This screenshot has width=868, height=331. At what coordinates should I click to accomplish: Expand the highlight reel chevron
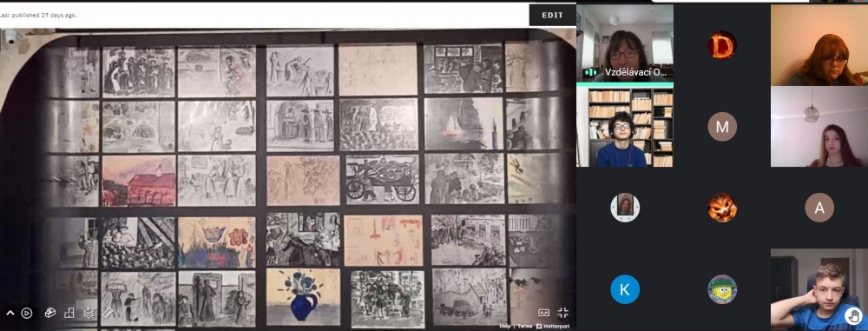point(10,314)
